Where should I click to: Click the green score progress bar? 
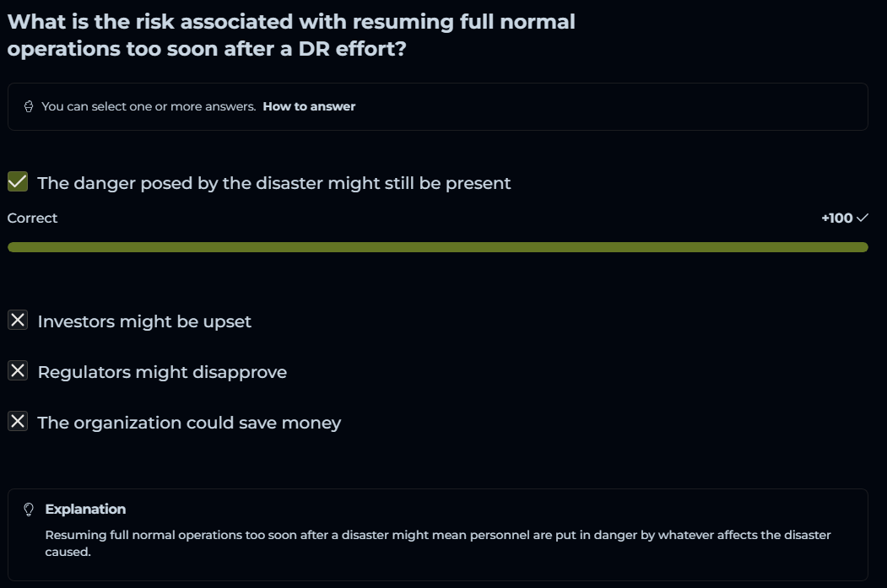(x=437, y=247)
